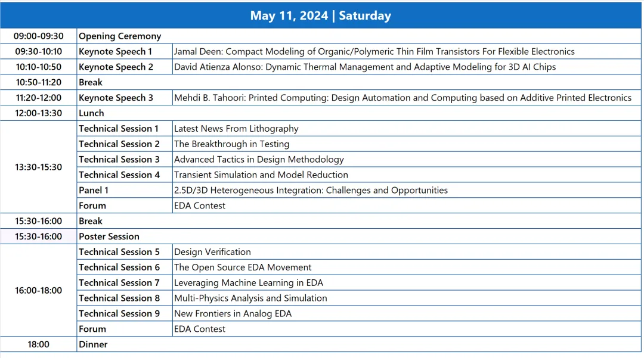Select Jamal Deen's keynote talk title
This screenshot has width=644, height=358.
point(374,52)
